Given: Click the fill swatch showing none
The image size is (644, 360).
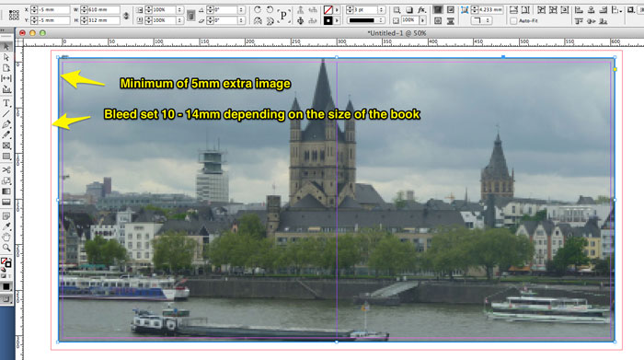Looking at the screenshot, I should pos(328,9).
